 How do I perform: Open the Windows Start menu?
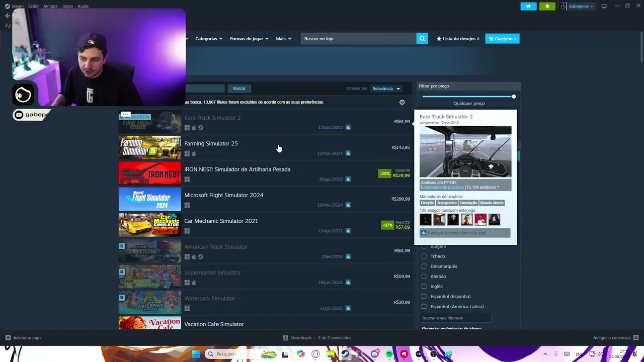click(x=196, y=354)
